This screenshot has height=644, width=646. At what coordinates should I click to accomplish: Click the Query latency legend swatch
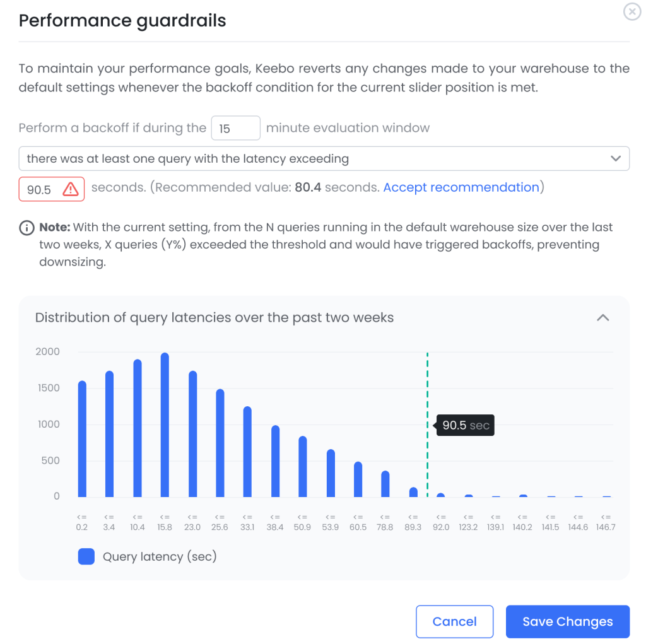point(86,556)
